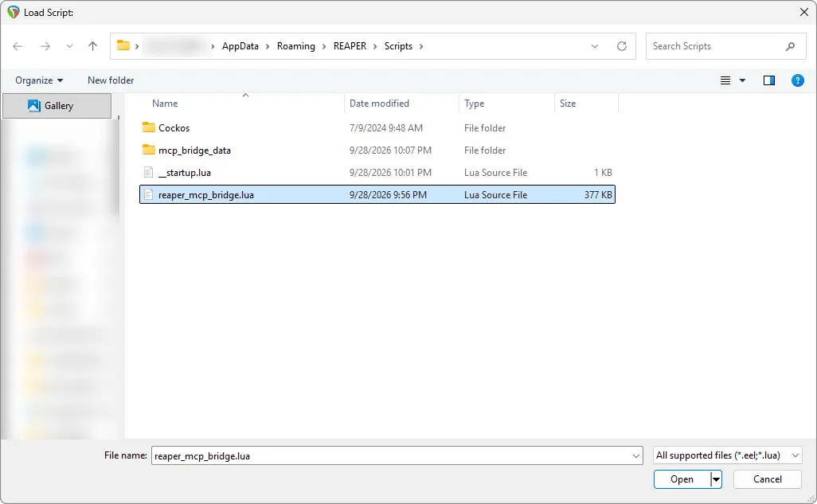Viewport: 817px width, 504px height.
Task: Select Scripts in breadcrumb path
Action: click(x=398, y=46)
